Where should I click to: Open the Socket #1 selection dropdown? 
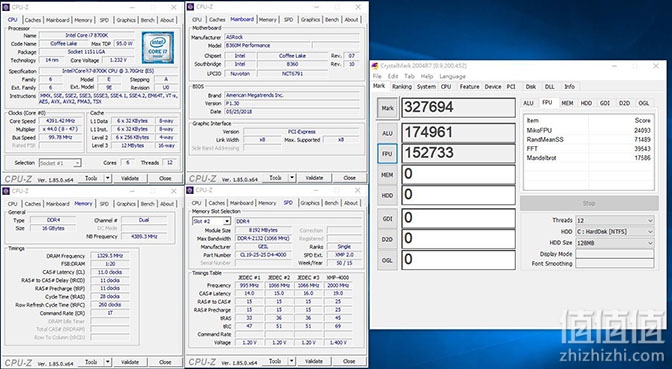click(x=60, y=163)
